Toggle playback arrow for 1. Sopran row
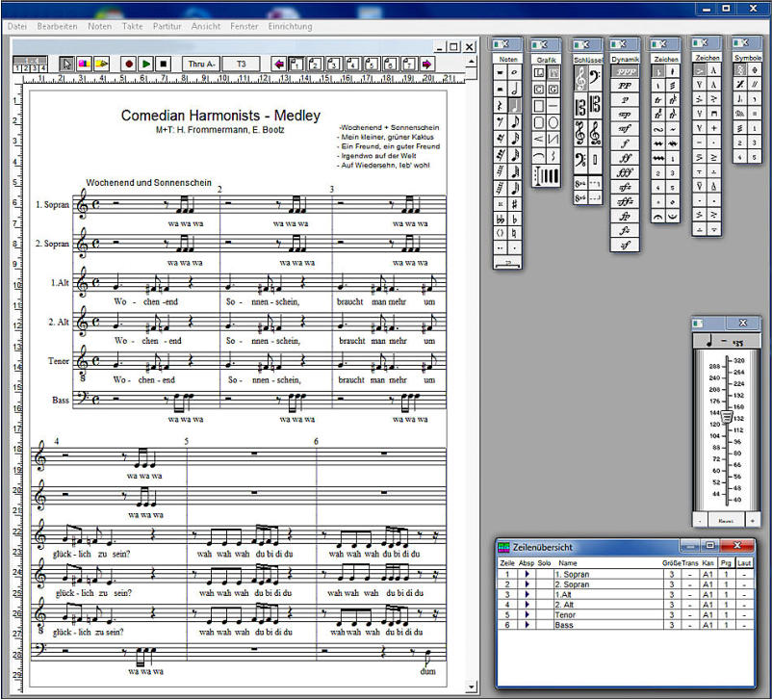This screenshot has width=772, height=700. click(527, 574)
